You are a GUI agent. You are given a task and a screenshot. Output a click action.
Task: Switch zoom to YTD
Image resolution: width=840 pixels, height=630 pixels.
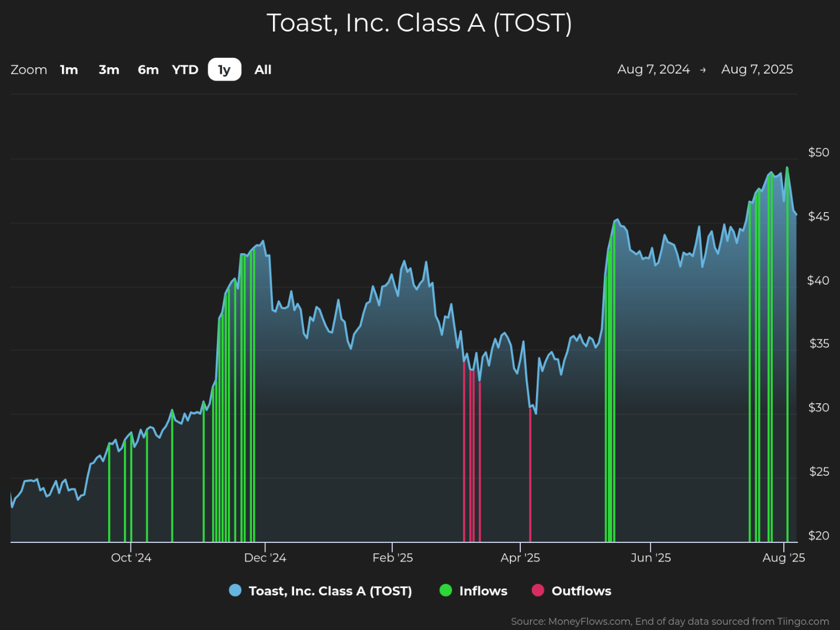tap(185, 70)
